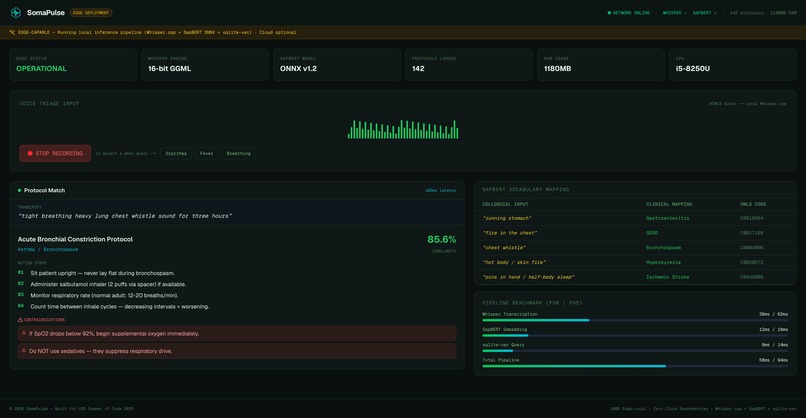The image size is (806, 418).
Task: Click step 04 'Count time between inhale cycles'
Action: click(x=119, y=306)
